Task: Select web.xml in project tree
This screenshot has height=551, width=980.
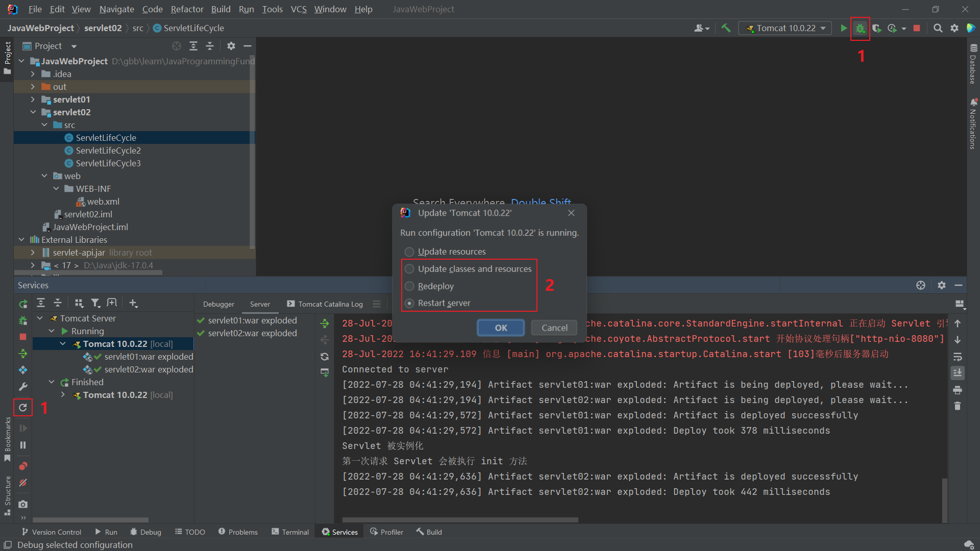Action: pyautogui.click(x=103, y=202)
